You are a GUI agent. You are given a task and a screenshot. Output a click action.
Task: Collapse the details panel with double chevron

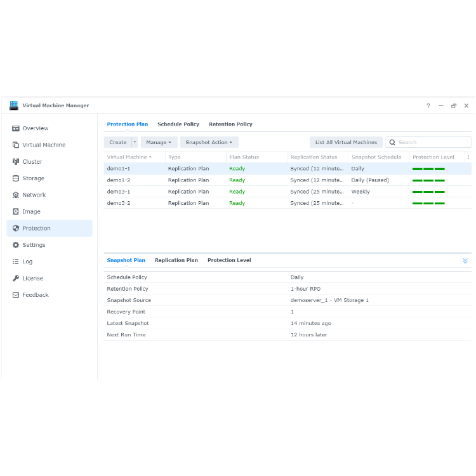[x=465, y=261]
